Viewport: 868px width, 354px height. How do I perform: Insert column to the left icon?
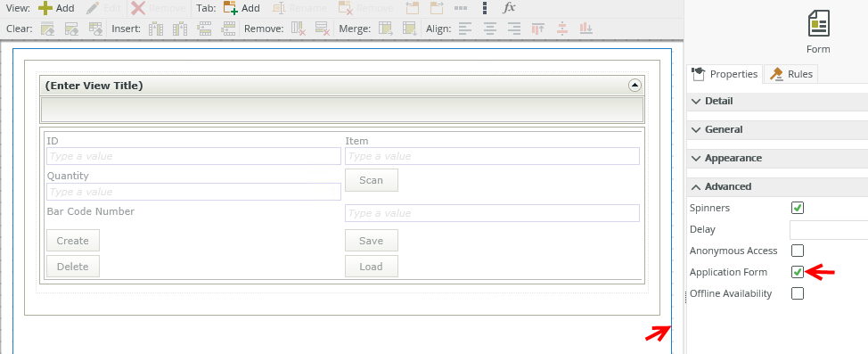[156, 29]
